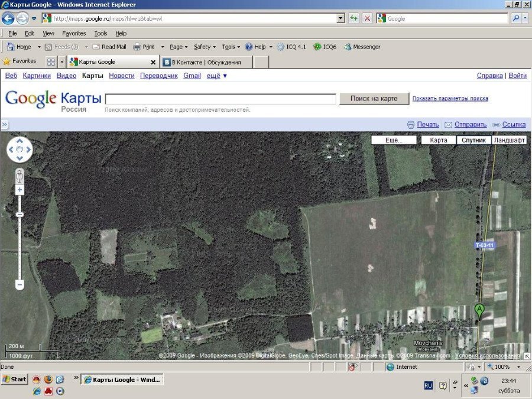The height and width of the screenshot is (399, 532).
Task: Click the map zoom in plus button
Action: [20, 190]
